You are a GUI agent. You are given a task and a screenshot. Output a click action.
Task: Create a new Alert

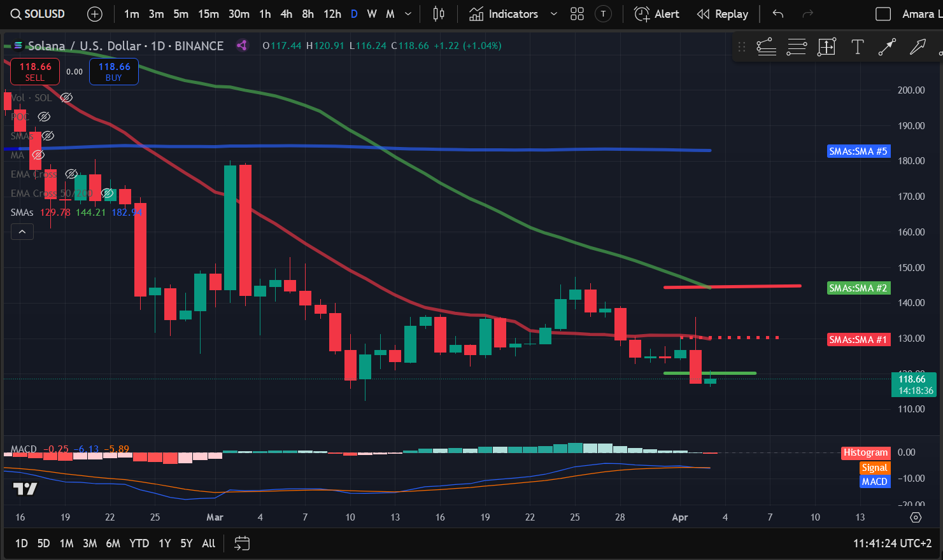tap(657, 14)
